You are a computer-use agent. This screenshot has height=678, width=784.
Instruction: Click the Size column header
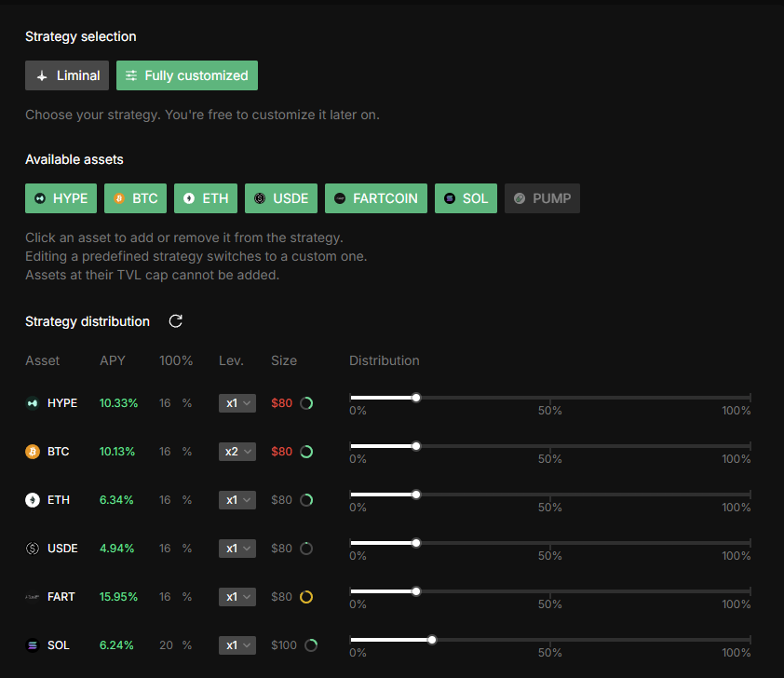pyautogui.click(x=284, y=360)
